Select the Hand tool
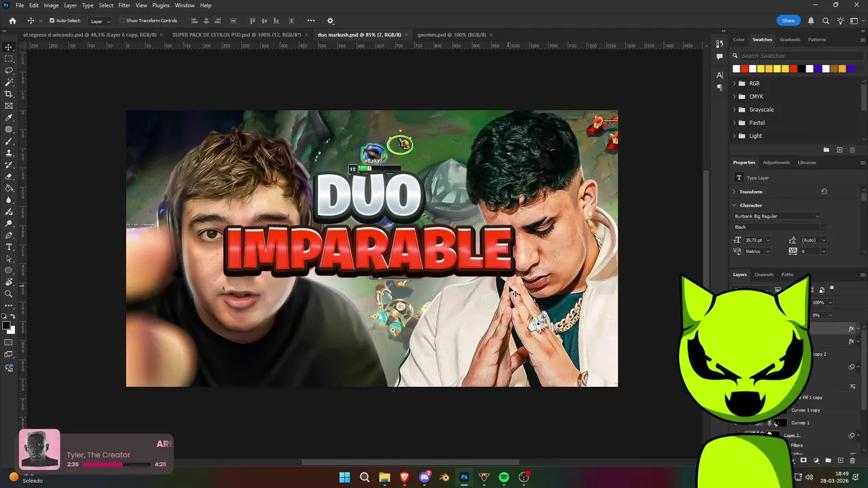Viewport: 868px width, 488px height. (x=9, y=282)
